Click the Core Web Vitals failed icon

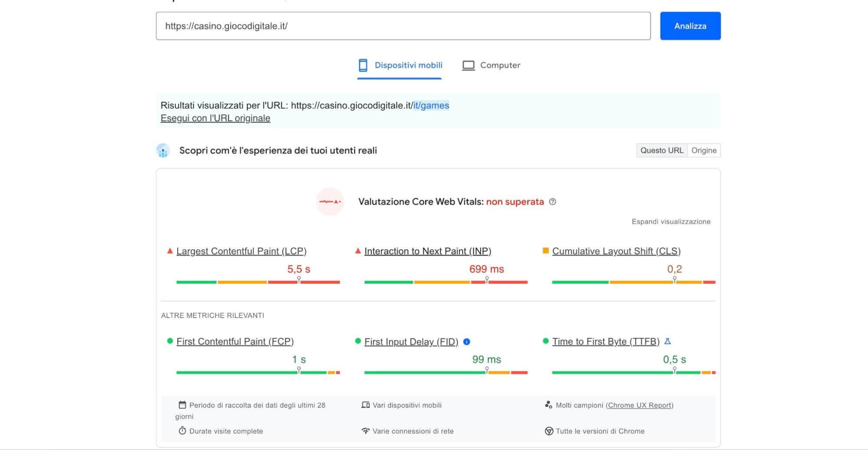pos(330,202)
